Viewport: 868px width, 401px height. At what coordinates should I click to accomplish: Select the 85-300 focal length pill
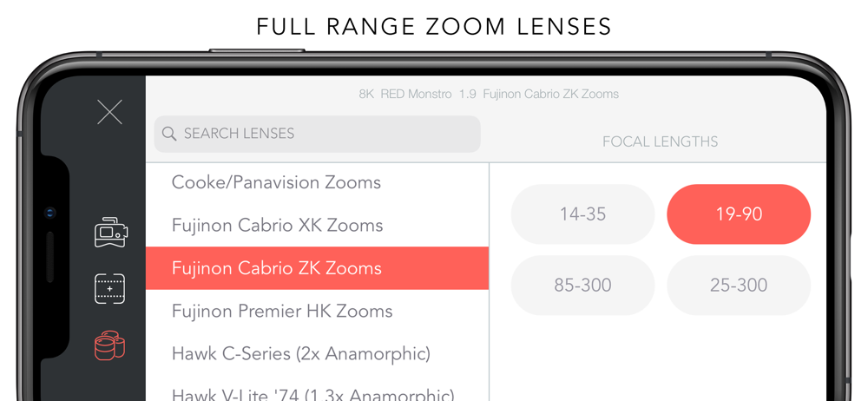coord(582,286)
